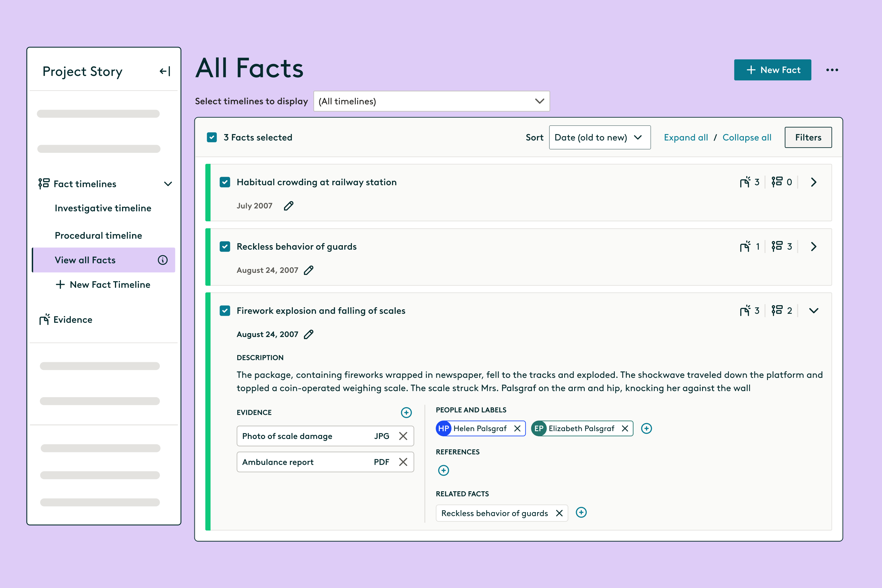Screen dimensions: 882x588
Task: Uncheck the Habitual crowding at railway station fact
Action: pyautogui.click(x=225, y=182)
